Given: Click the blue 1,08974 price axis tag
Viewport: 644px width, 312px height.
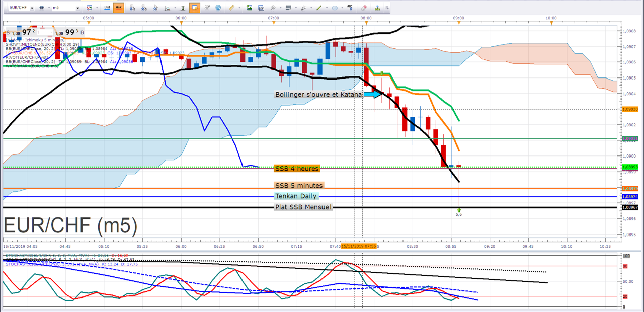Looking at the screenshot, I should point(630,197).
